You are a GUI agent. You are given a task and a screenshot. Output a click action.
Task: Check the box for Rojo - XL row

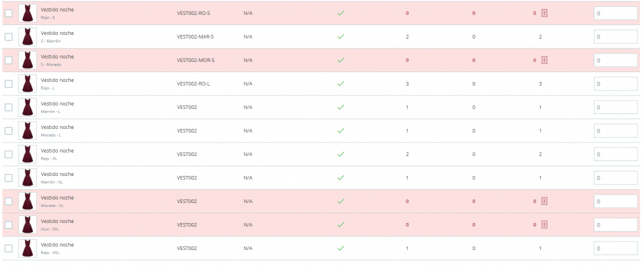tap(8, 154)
